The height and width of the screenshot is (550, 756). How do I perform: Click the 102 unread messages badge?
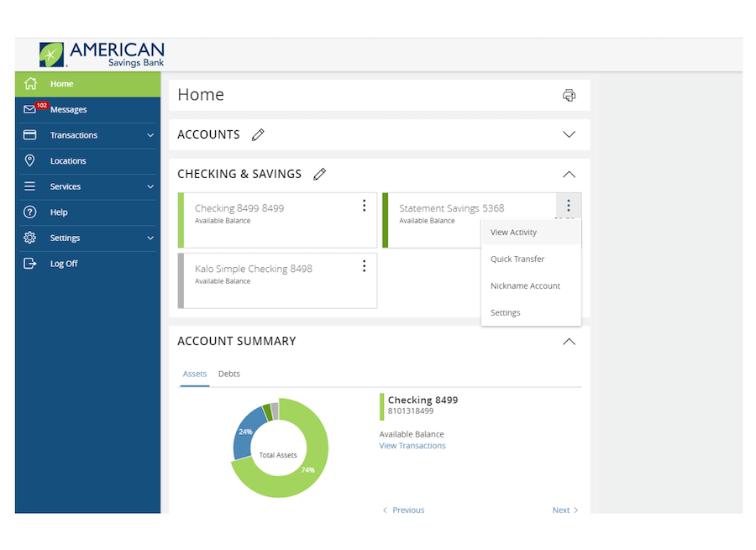click(x=42, y=105)
